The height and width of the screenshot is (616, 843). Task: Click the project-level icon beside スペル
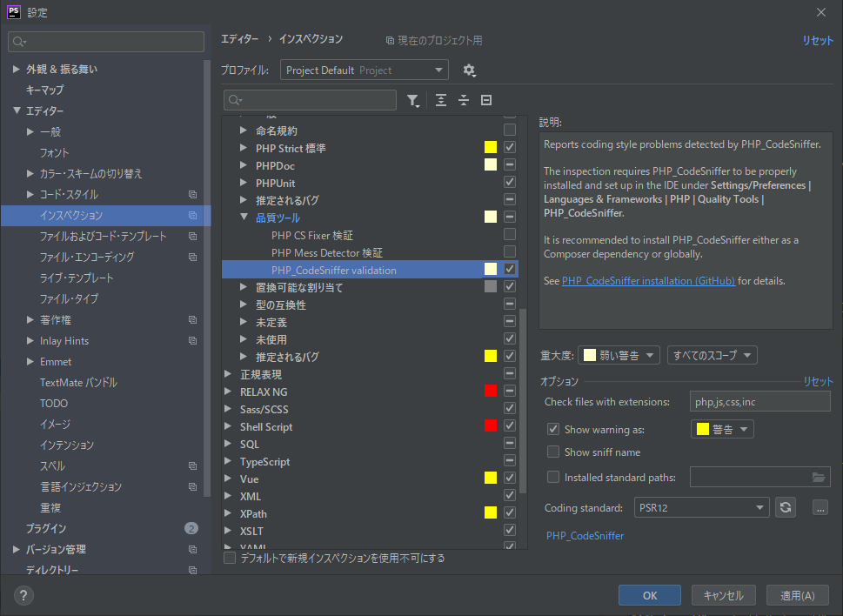coord(192,466)
